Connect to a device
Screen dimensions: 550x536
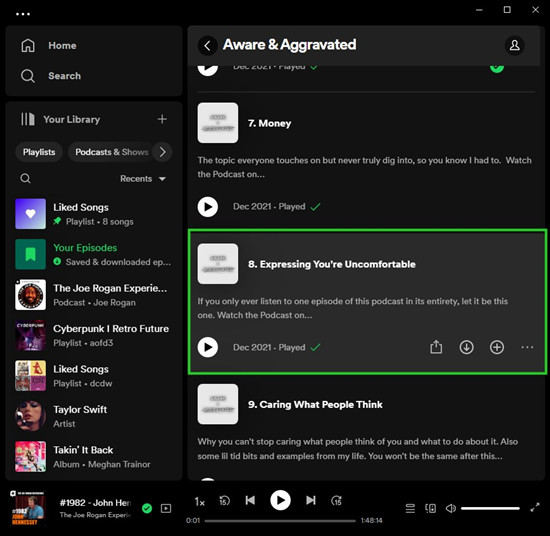[x=430, y=508]
